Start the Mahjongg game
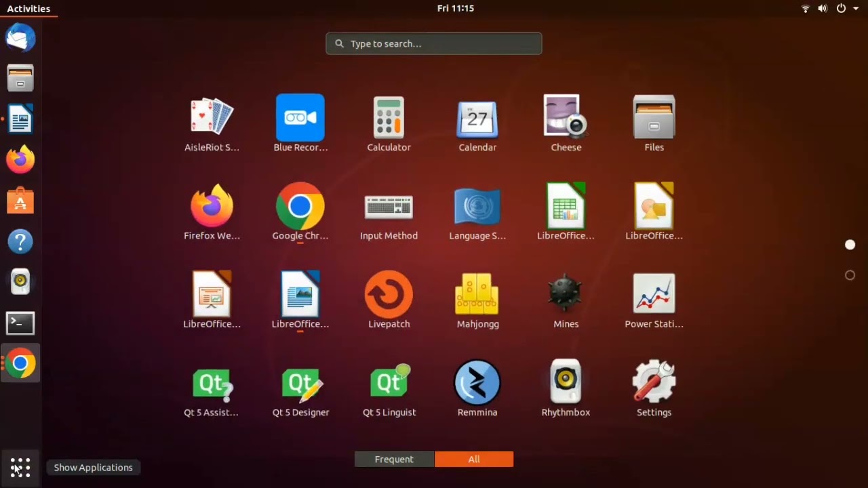The width and height of the screenshot is (868, 488). 477,300
